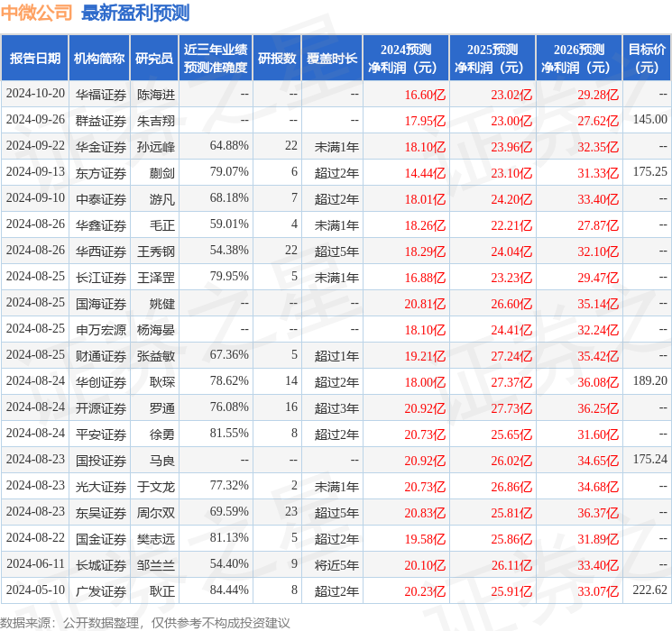
Task: Click the 中微公司 title text
Action: point(37,13)
